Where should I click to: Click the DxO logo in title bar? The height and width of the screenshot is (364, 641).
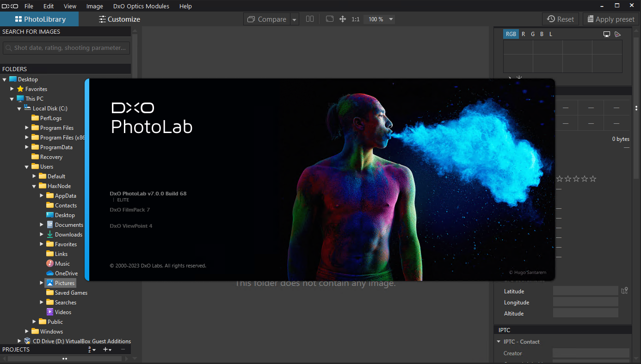coord(10,6)
